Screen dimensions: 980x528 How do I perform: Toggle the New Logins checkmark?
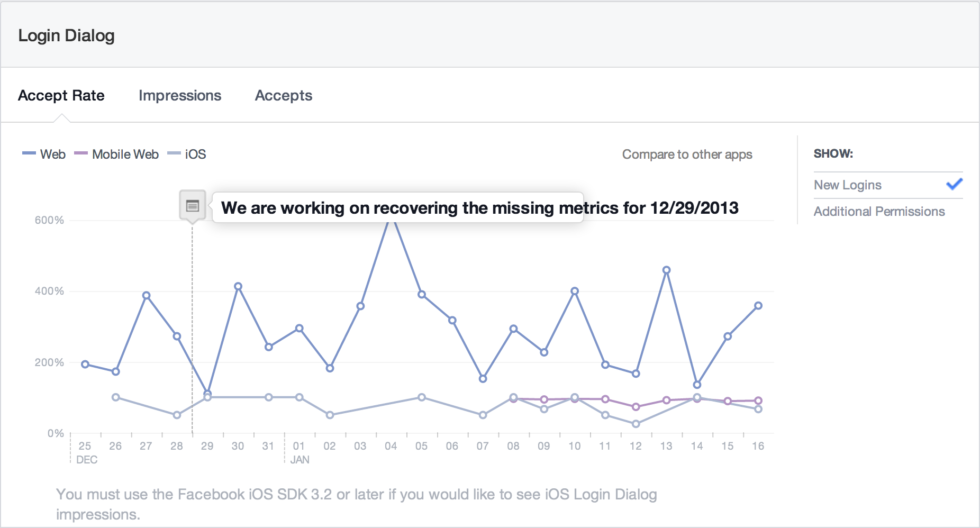click(954, 185)
